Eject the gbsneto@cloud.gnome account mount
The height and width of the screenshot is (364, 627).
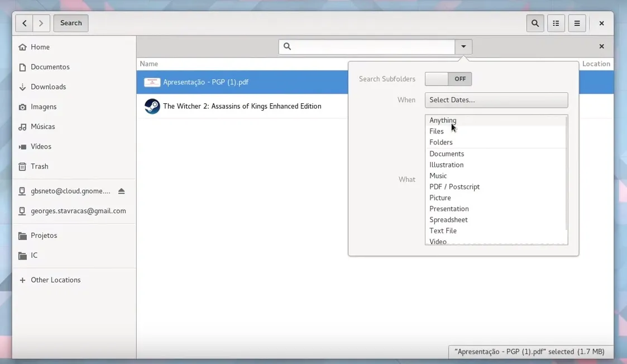[122, 191]
